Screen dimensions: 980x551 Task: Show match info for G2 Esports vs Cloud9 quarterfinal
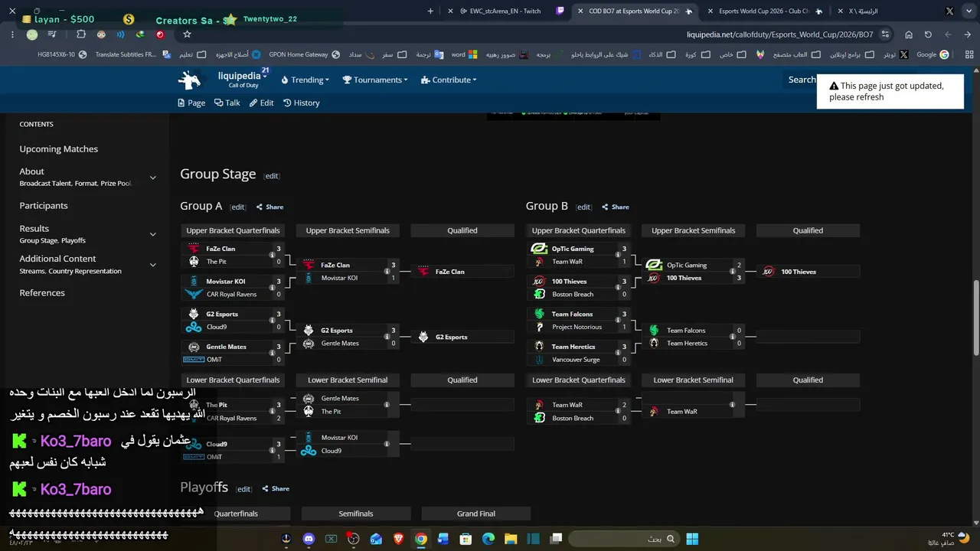point(272,321)
